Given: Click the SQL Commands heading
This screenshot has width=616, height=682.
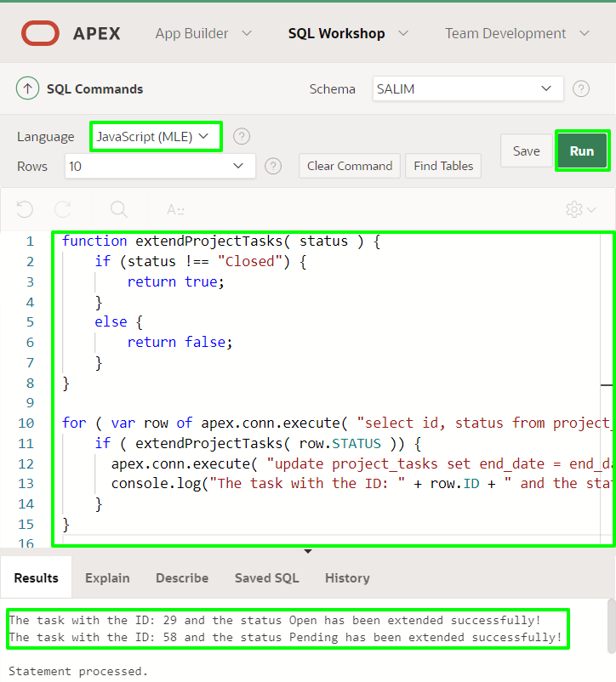Looking at the screenshot, I should [94, 88].
